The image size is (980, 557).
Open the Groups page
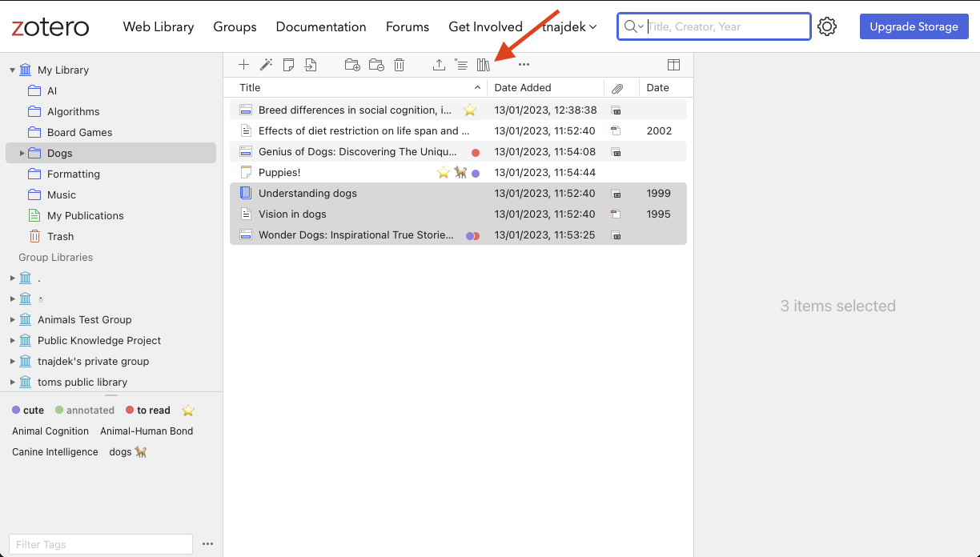click(235, 26)
